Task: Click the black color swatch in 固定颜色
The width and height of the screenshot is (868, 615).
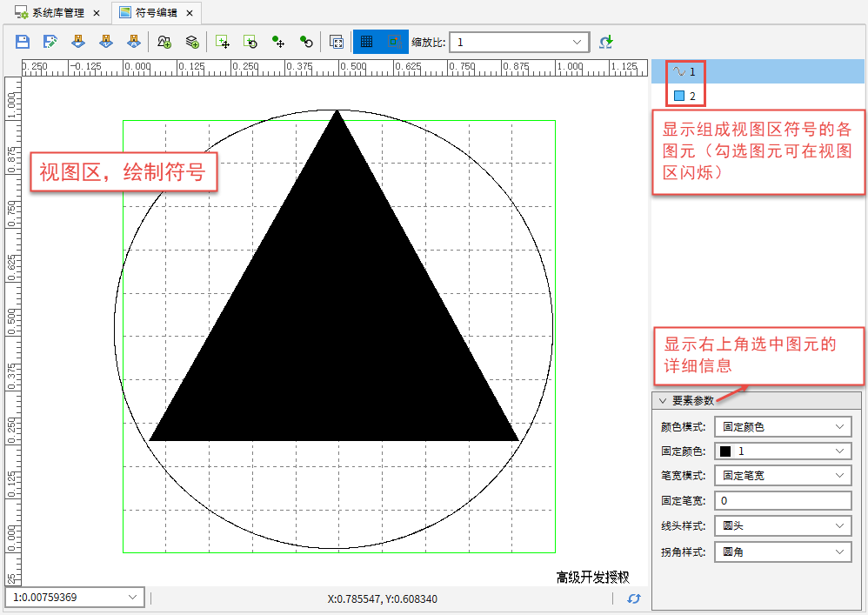Action: tap(725, 451)
